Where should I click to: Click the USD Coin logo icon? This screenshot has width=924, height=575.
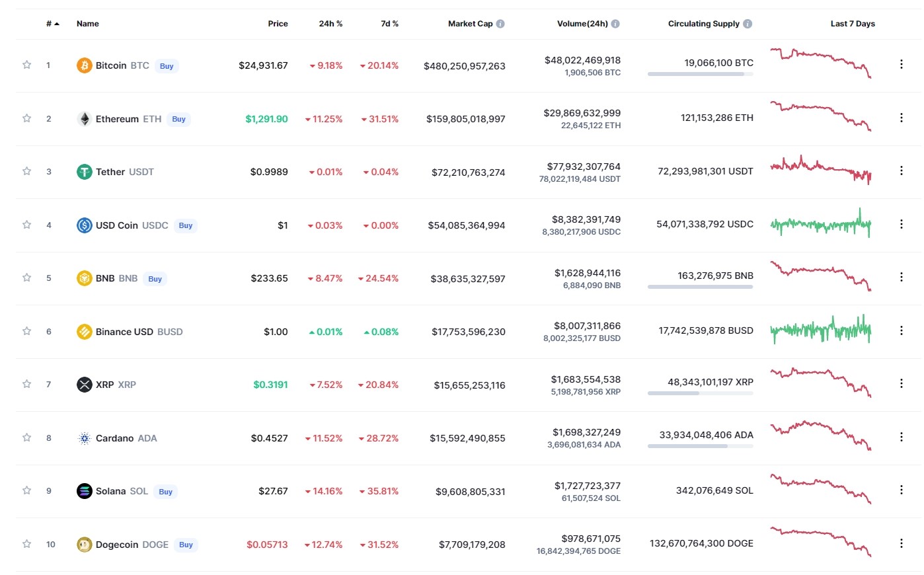tap(85, 225)
